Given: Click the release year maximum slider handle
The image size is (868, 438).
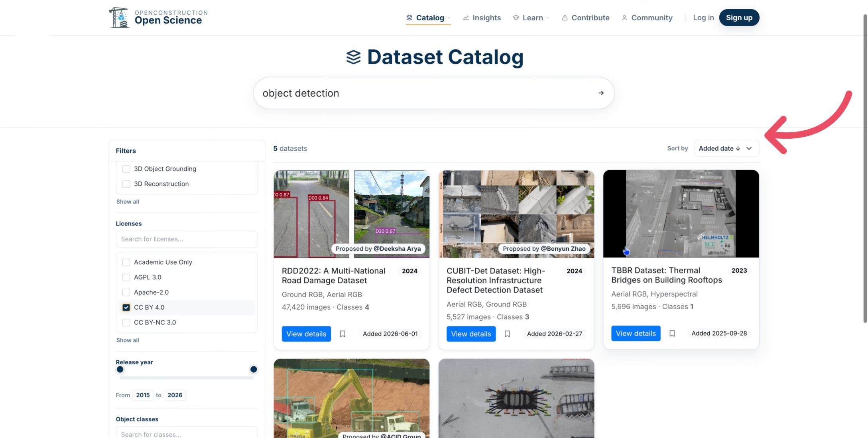Looking at the screenshot, I should coord(253,369).
